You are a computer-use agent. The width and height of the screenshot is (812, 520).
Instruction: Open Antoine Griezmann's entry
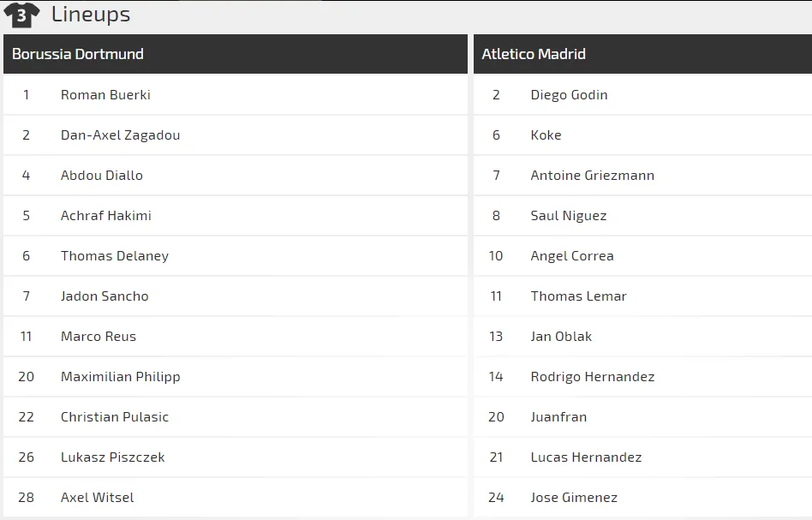tap(593, 176)
